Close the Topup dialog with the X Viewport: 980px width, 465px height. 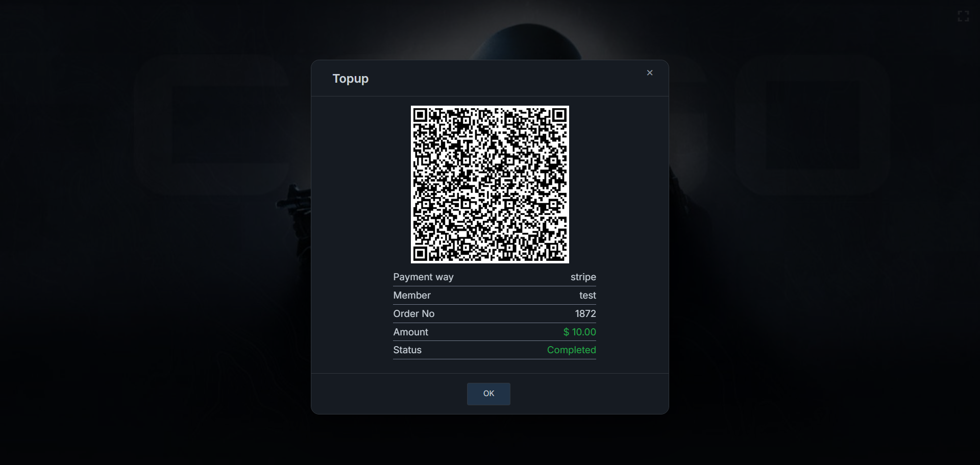pyautogui.click(x=650, y=73)
